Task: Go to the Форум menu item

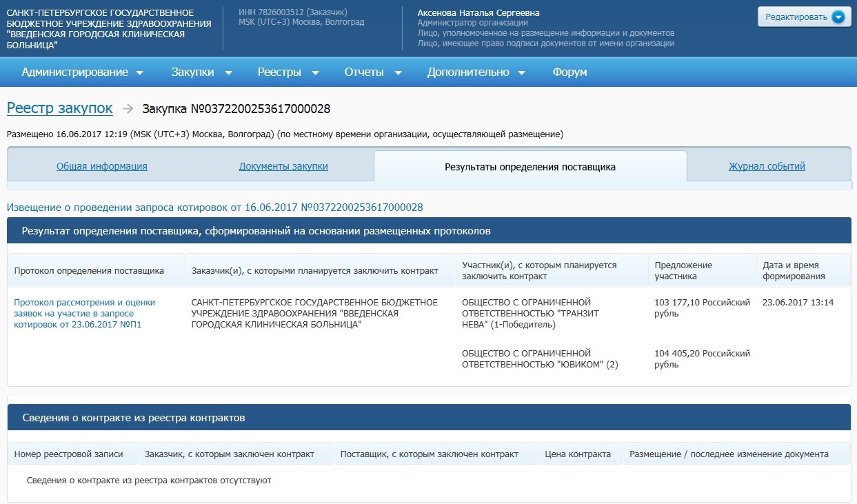Action: click(x=569, y=72)
